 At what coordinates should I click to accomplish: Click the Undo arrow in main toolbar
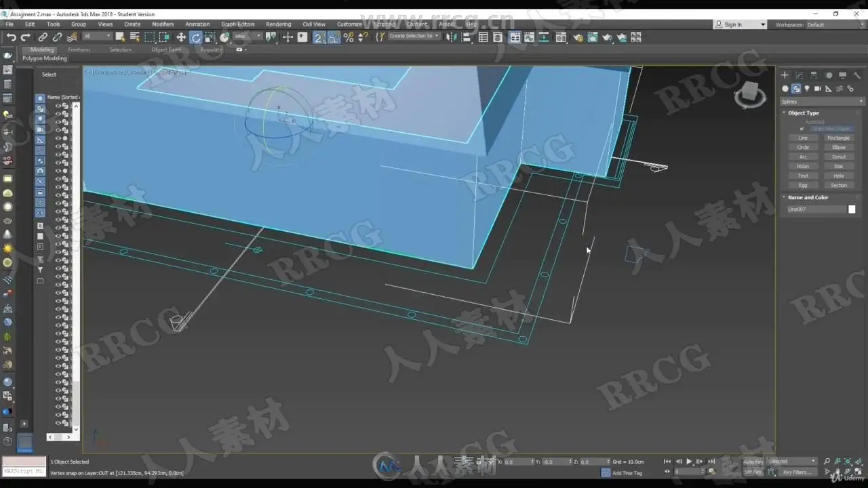11,37
